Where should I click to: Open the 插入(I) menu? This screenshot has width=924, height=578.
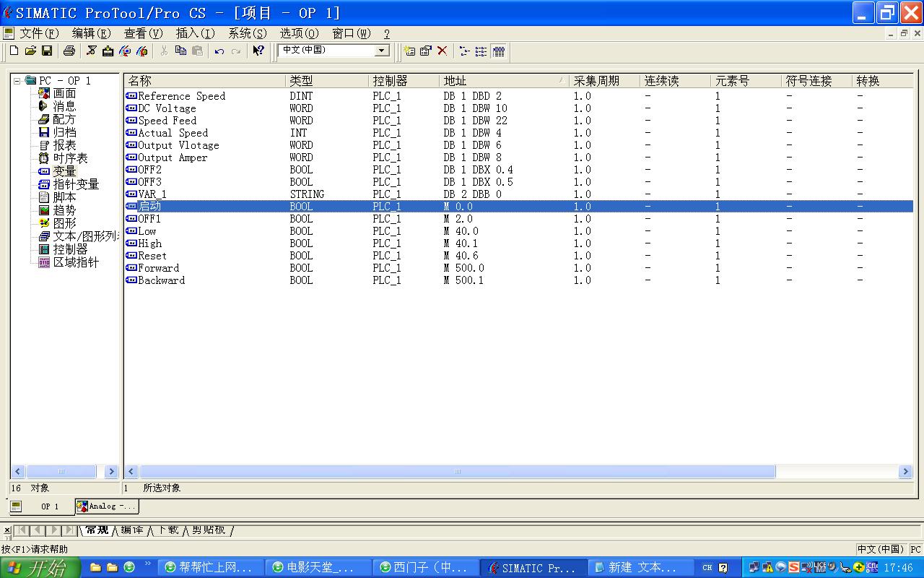point(196,33)
